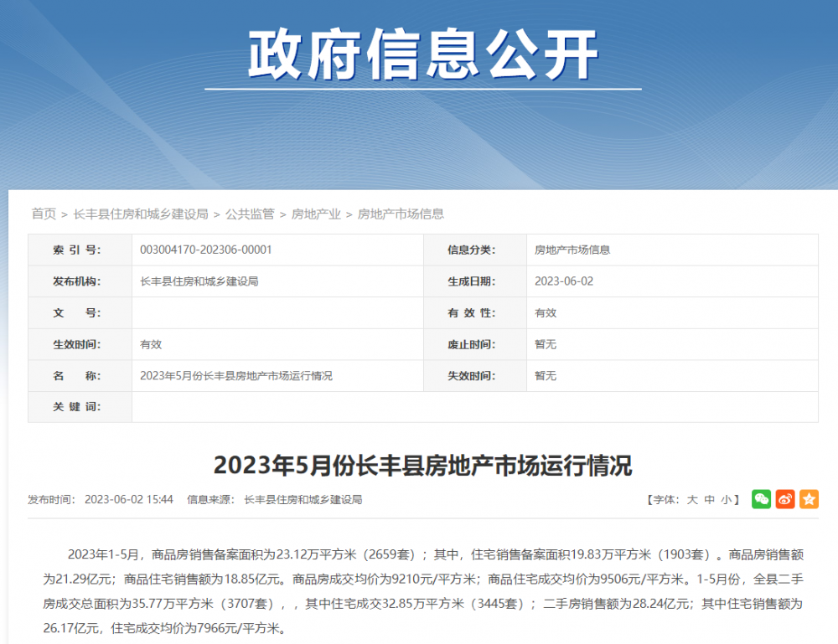The image size is (838, 644).
Task: Open 公共监管 breadcrumb link
Action: tap(250, 214)
